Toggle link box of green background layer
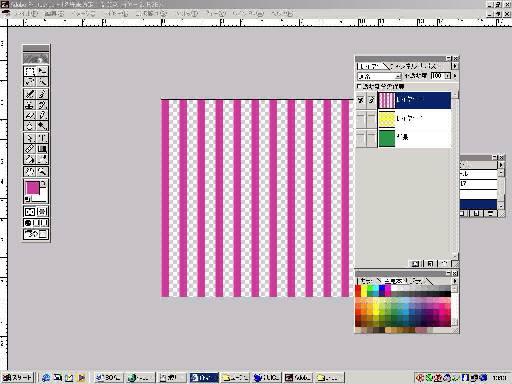512x384 pixels. [x=371, y=138]
